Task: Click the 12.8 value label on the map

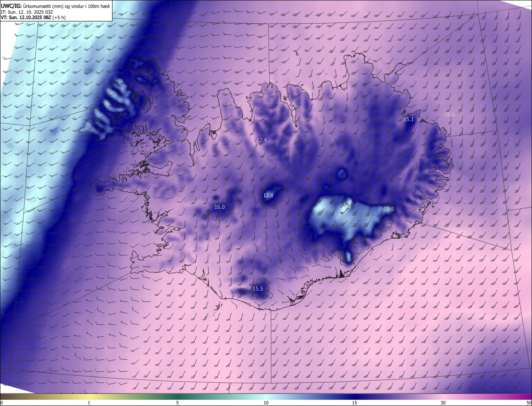Action: pos(268,195)
